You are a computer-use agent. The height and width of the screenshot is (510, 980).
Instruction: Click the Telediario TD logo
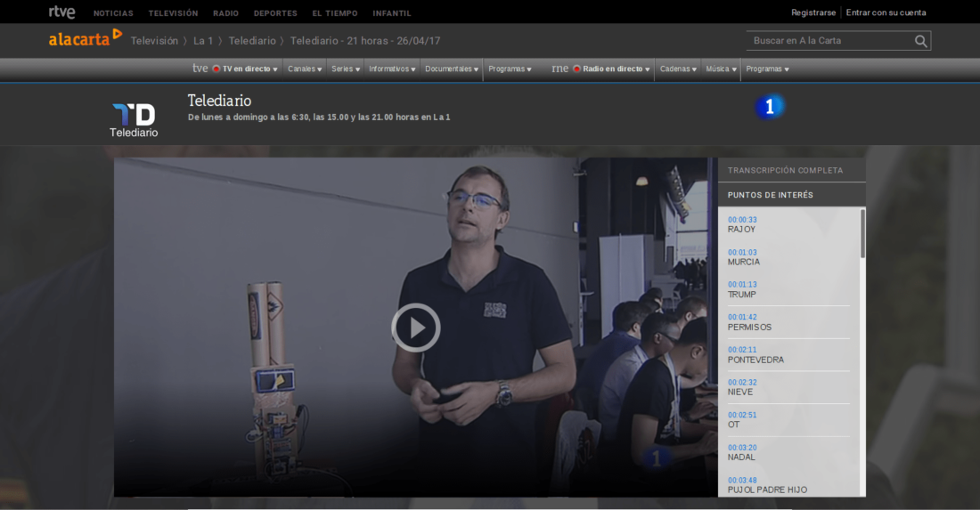[x=134, y=119]
